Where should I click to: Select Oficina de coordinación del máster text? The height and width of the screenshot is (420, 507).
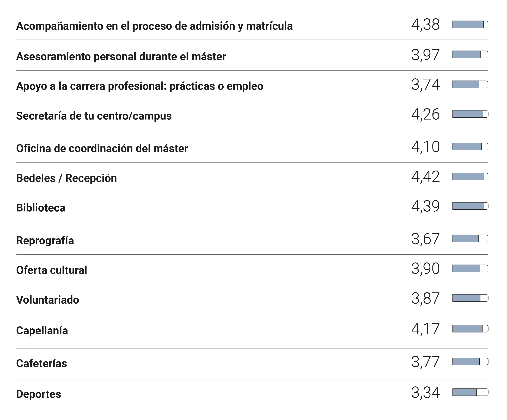coord(102,148)
